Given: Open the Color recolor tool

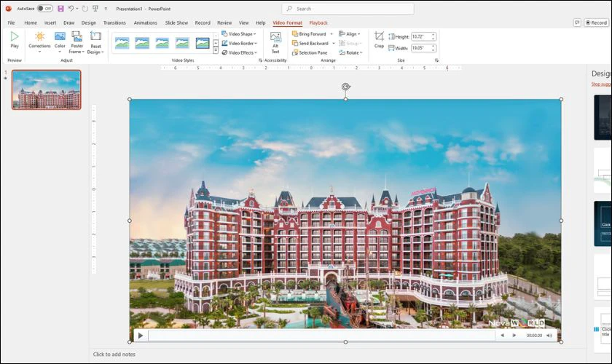Looking at the screenshot, I should click(x=60, y=41).
